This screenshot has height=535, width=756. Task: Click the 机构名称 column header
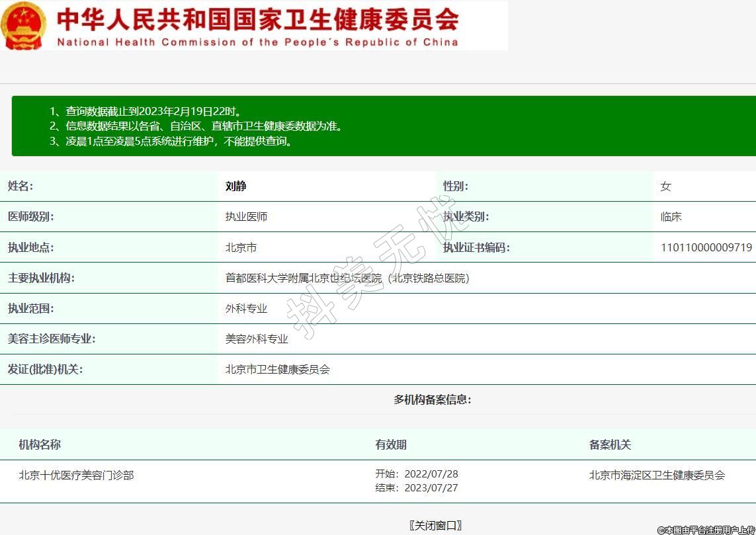(x=40, y=445)
